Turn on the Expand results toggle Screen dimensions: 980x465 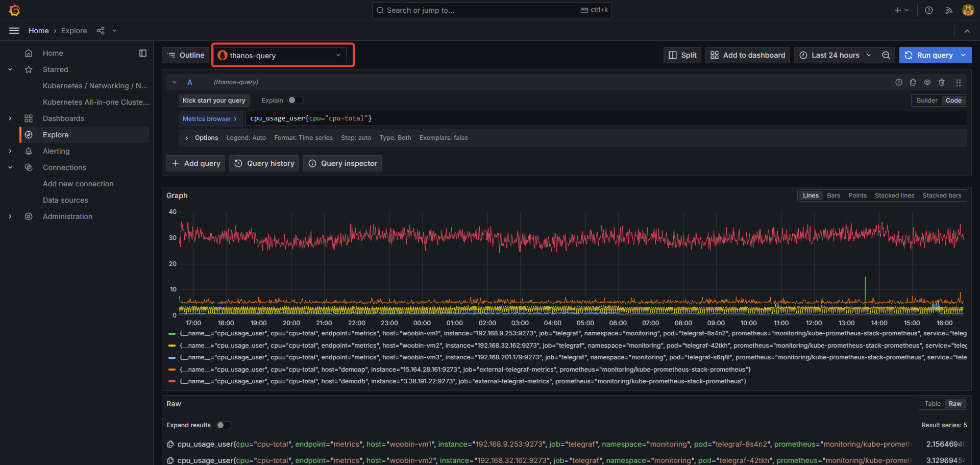tap(224, 425)
